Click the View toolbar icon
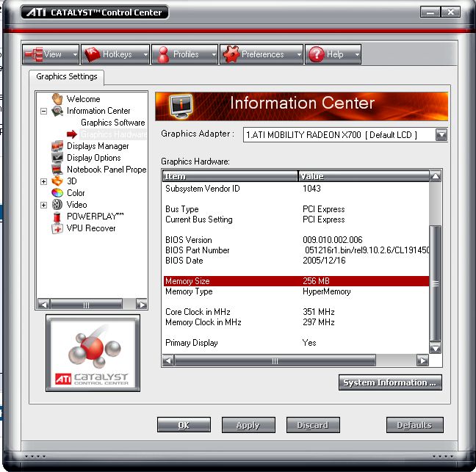 34,54
